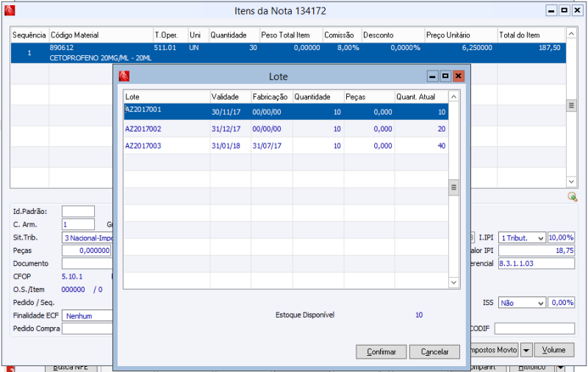Click Quant. Atual value 40
This screenshot has width=588, height=372.
(x=442, y=146)
